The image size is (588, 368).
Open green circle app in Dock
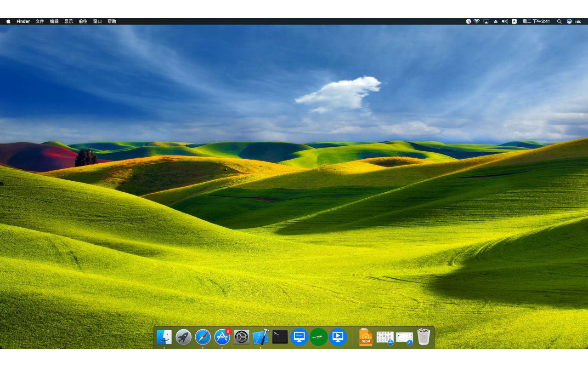tap(318, 337)
